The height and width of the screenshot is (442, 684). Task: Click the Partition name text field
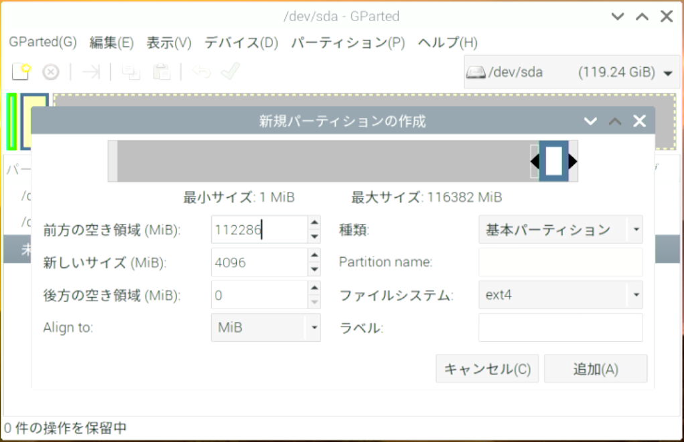coord(560,262)
